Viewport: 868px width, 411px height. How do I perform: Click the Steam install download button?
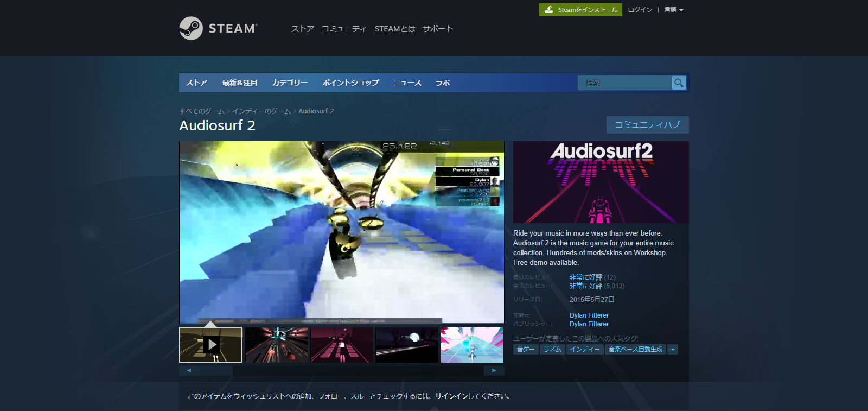580,10
